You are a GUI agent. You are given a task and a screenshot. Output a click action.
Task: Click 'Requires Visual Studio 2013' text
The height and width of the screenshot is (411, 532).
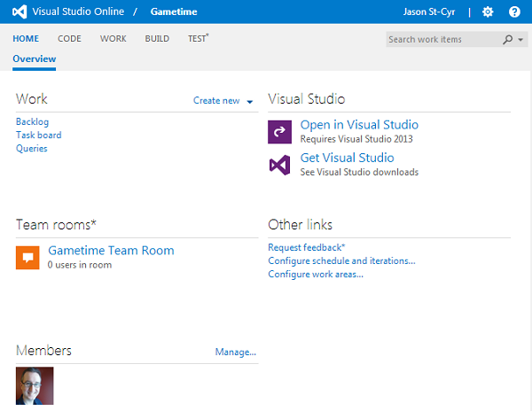tap(356, 139)
